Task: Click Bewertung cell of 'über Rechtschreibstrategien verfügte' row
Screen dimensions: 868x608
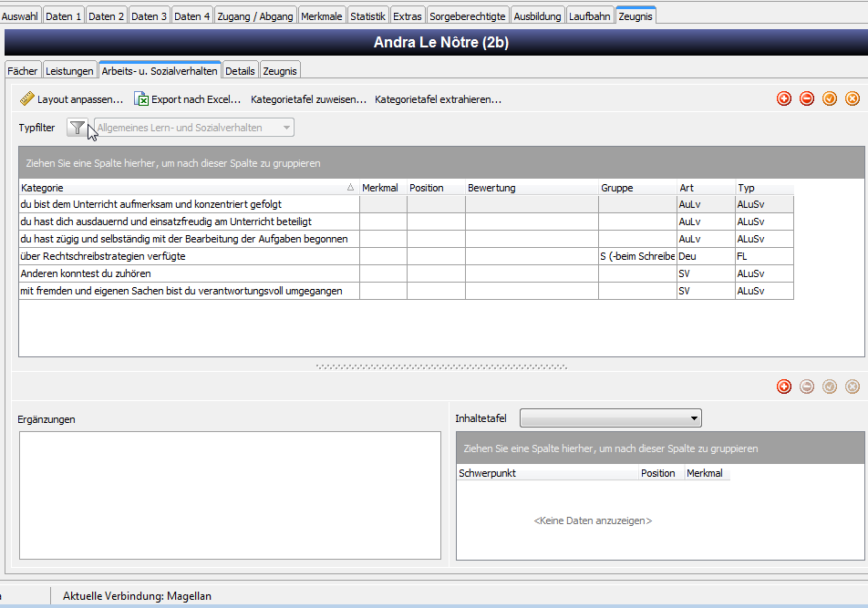Action: coord(532,256)
